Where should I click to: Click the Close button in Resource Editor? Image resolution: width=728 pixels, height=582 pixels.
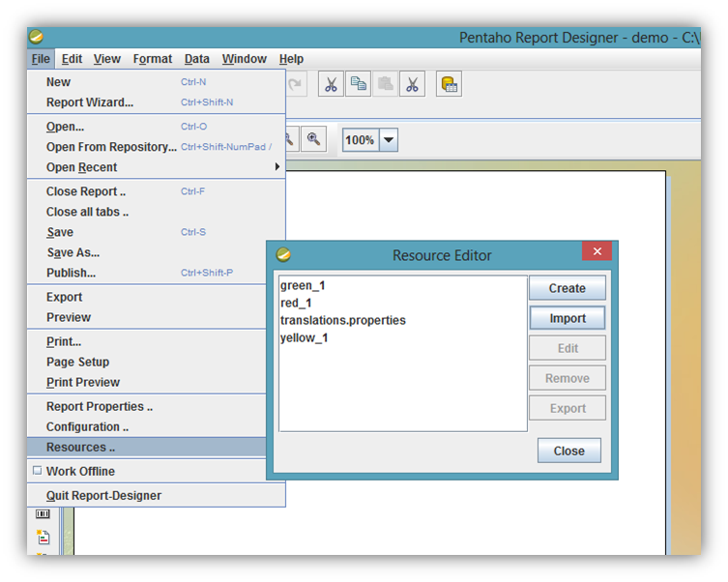point(568,451)
